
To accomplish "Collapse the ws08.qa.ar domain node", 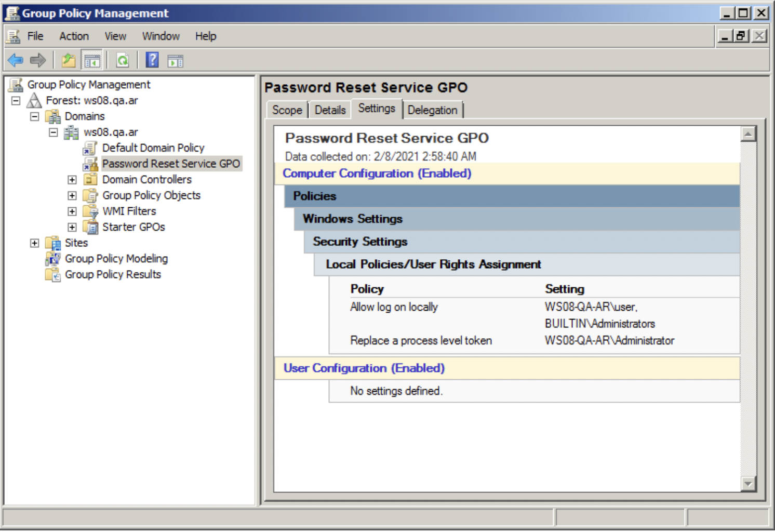I will point(54,132).
